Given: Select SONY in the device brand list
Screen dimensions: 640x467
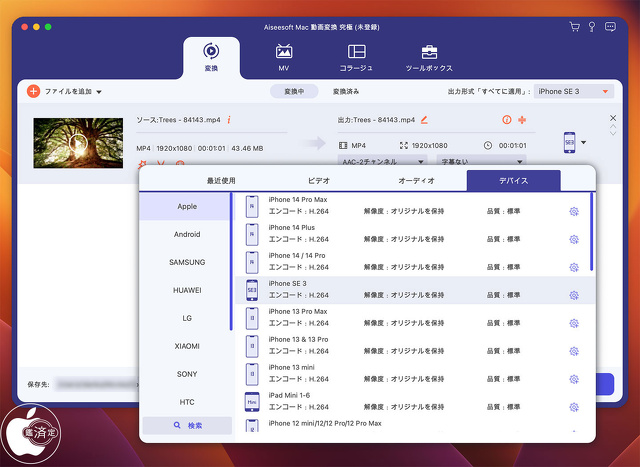Looking at the screenshot, I should tap(187, 374).
